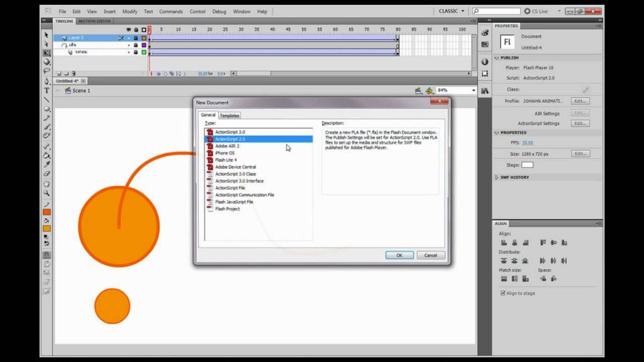Align right edge in Align panel
Viewport: 644px width, 362px height.
click(x=525, y=243)
